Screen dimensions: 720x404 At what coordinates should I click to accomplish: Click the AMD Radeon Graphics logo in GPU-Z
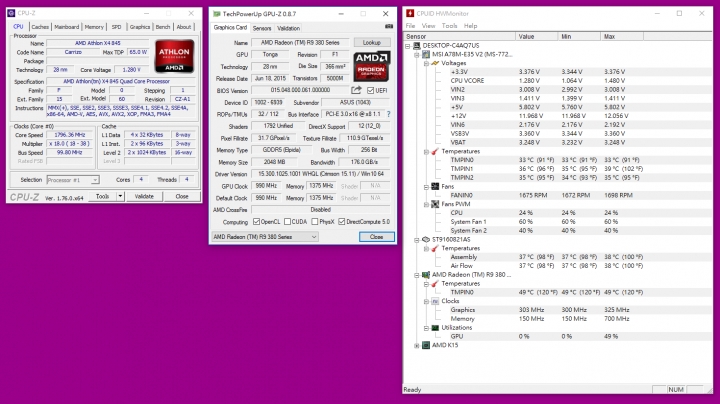(x=371, y=66)
